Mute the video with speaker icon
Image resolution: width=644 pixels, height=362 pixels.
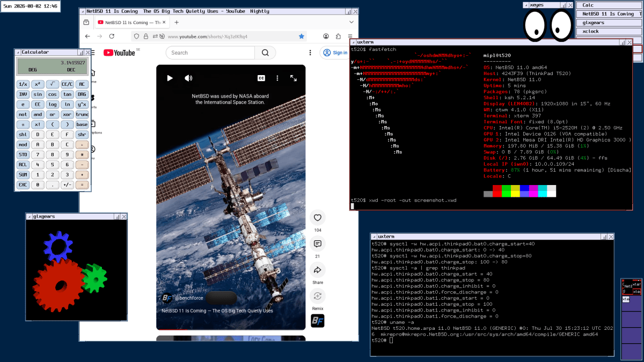click(188, 78)
